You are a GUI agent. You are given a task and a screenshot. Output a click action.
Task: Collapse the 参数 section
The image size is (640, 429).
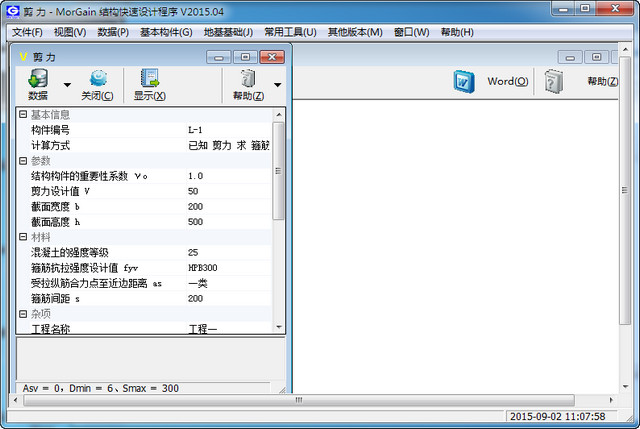[x=23, y=160]
